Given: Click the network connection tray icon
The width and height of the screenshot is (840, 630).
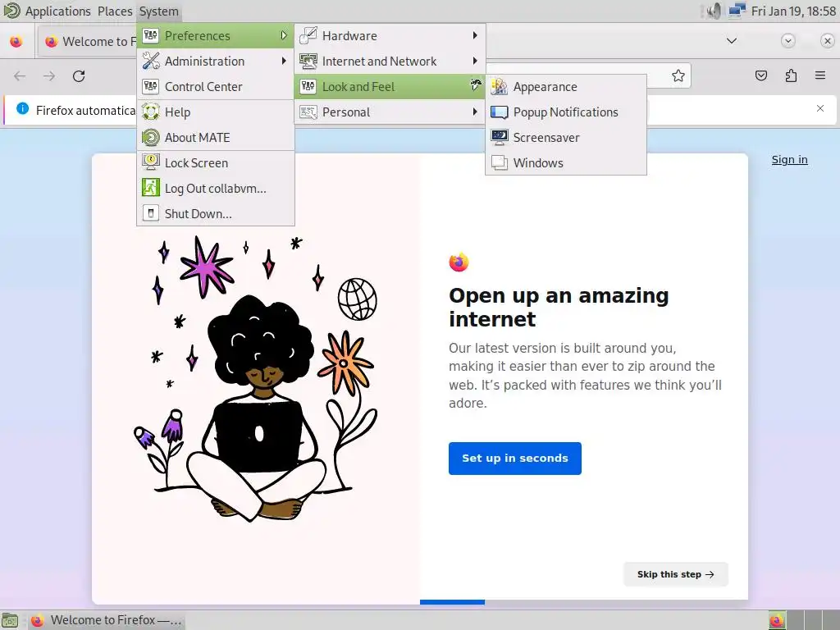Looking at the screenshot, I should [737, 11].
